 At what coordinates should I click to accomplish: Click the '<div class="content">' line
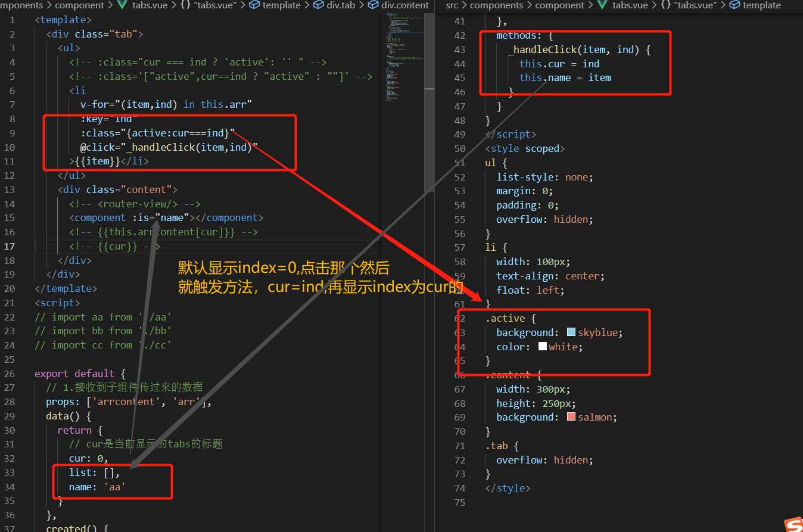(x=118, y=189)
